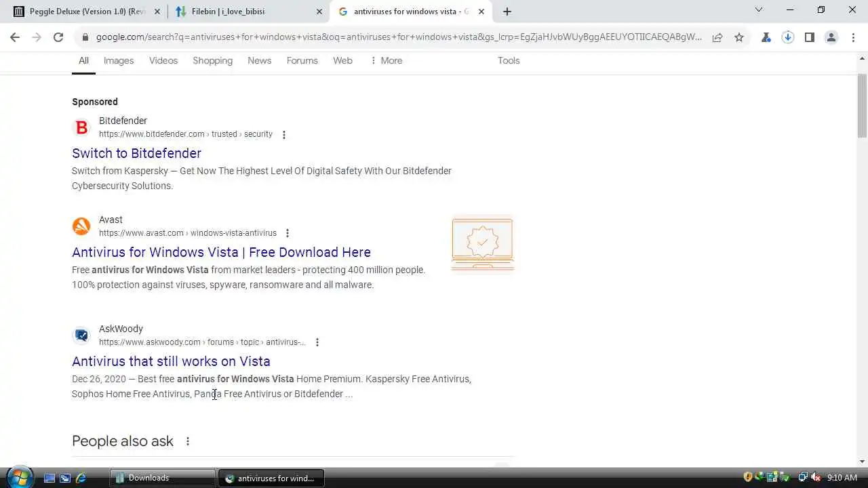Close the antiviruses for windows vista tab
The height and width of the screenshot is (488, 868).
point(481,12)
